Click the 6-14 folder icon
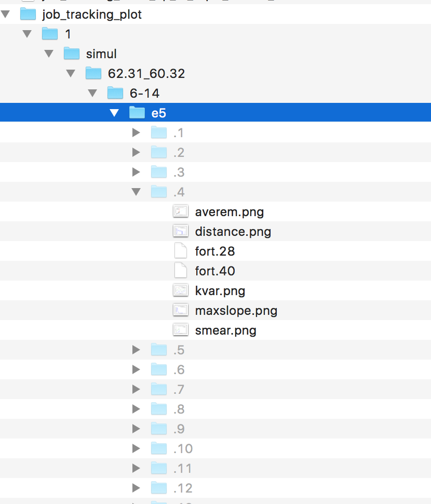This screenshot has width=431, height=504. click(x=115, y=93)
